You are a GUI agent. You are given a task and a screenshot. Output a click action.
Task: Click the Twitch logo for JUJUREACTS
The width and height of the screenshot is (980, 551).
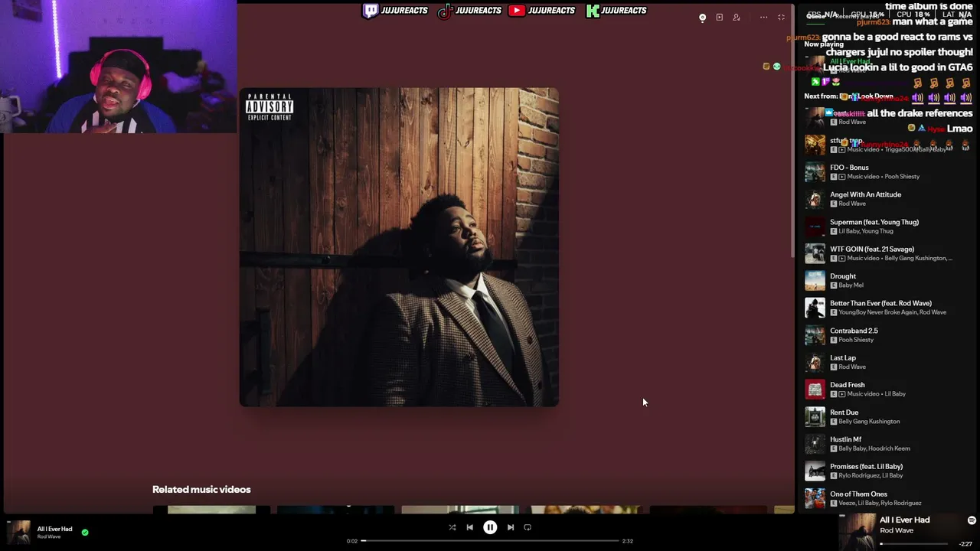(371, 11)
